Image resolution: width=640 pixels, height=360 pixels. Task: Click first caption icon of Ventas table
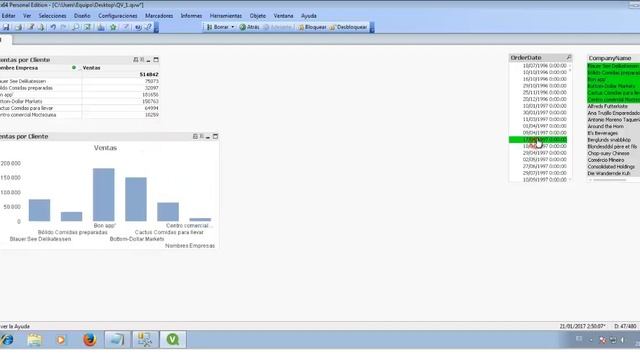[136, 60]
